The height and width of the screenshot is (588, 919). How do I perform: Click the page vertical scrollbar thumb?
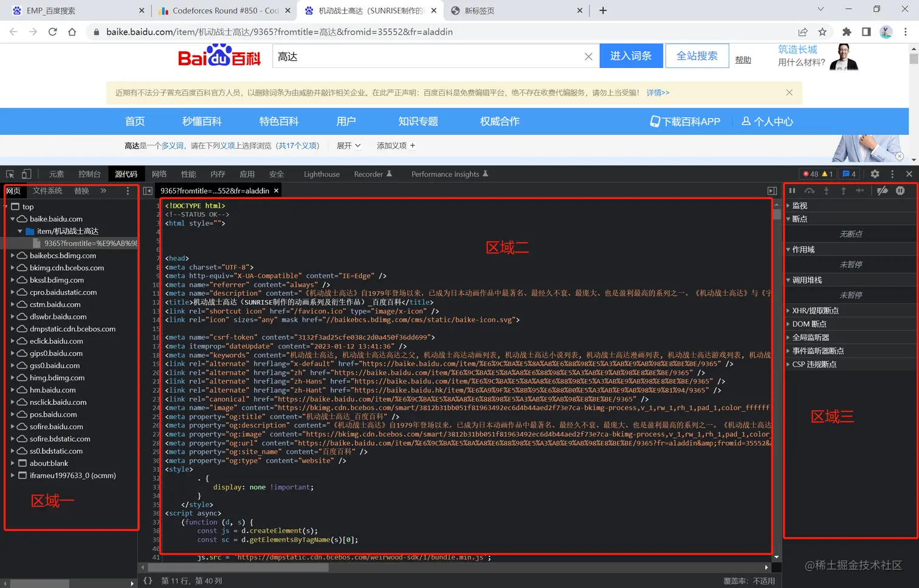[914, 59]
